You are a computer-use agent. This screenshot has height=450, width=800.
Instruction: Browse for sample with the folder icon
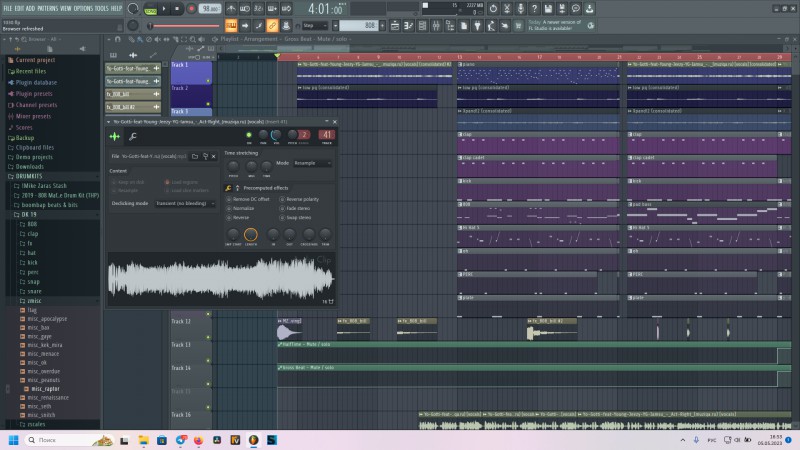(x=195, y=156)
